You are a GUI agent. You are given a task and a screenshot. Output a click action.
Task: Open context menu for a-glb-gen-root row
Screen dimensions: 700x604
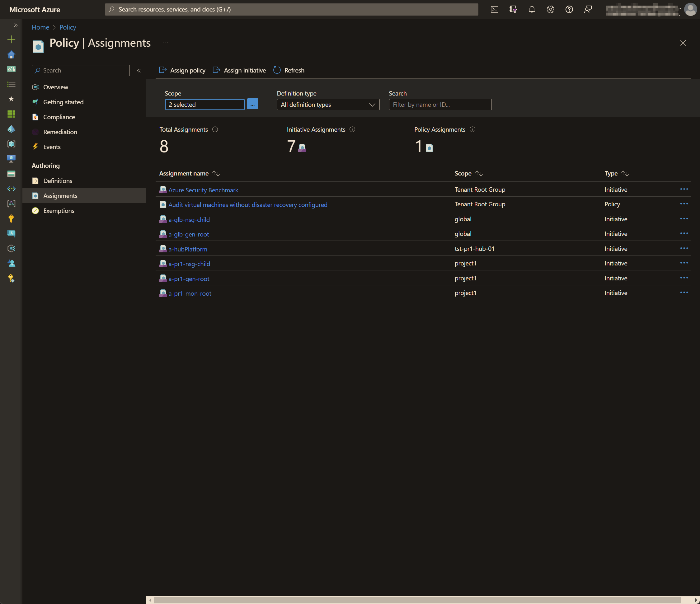(684, 233)
